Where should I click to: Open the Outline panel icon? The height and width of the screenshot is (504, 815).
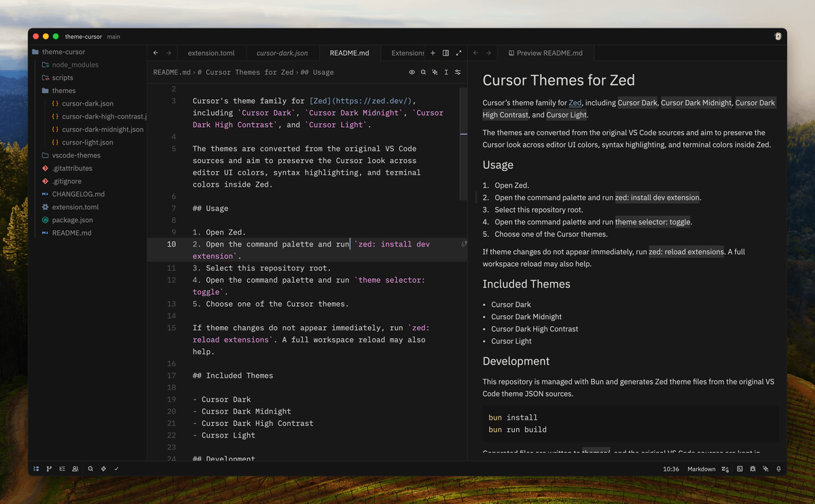(x=62, y=469)
